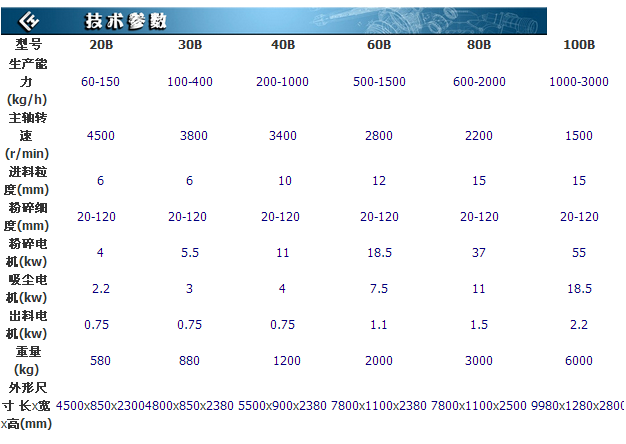
Task: Select weight value 580
Action: [100, 361]
